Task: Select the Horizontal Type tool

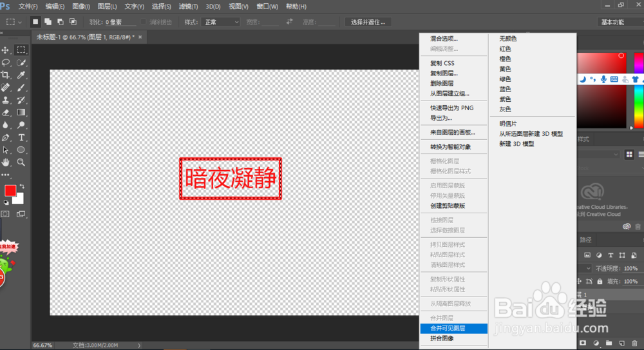Action: [21, 137]
